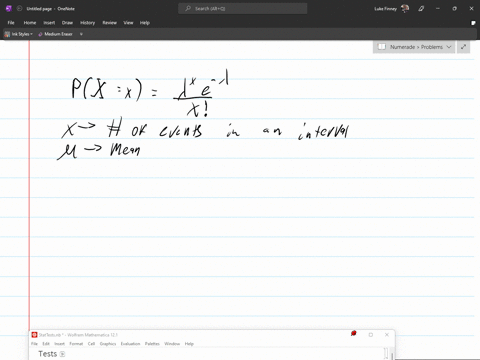480x360 pixels.
Task: Open the Cell menu in Mathematica
Action: coord(91,344)
